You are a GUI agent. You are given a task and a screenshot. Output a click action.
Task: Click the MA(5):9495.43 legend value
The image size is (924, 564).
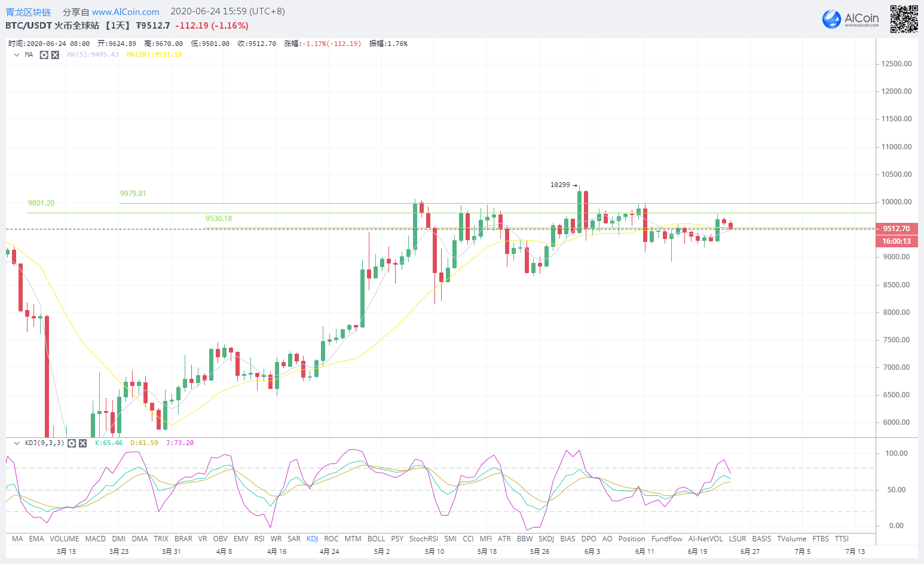93,55
